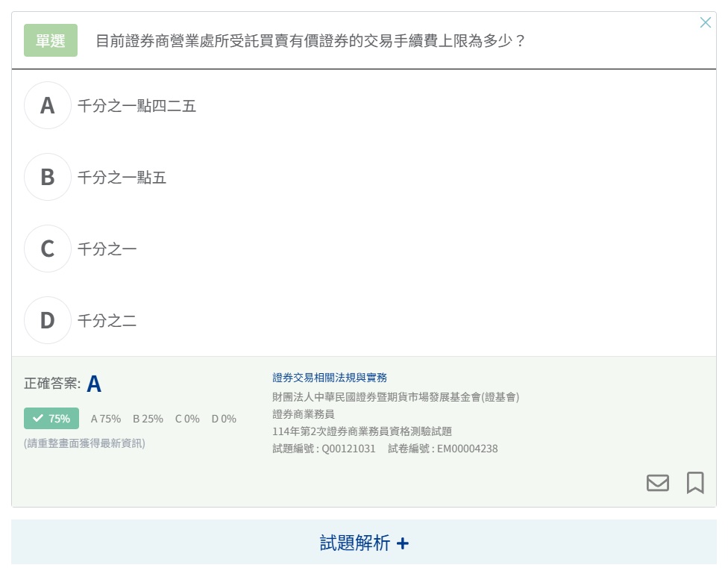Image resolution: width=728 pixels, height=568 pixels.
Task: Select the option D circle
Action: point(48,320)
